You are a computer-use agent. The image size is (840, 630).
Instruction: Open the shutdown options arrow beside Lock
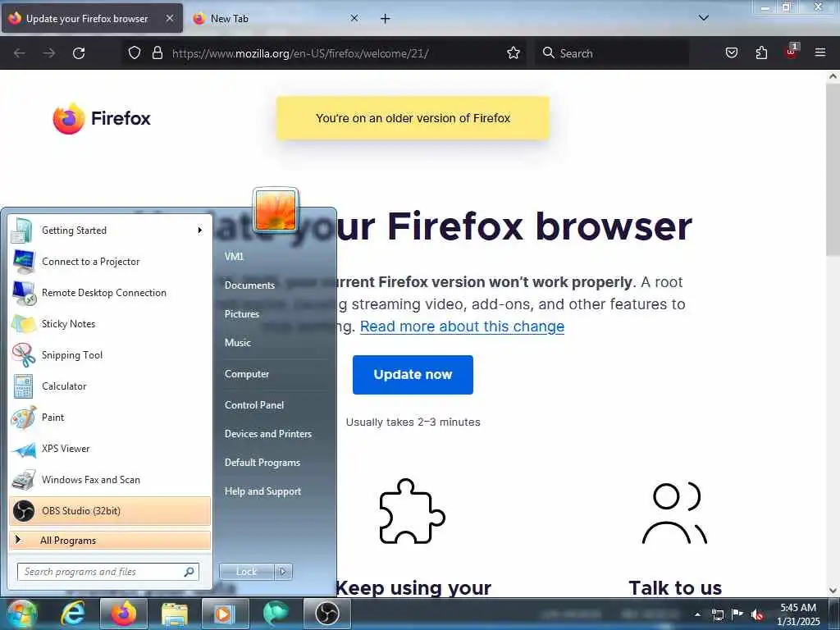tap(283, 572)
